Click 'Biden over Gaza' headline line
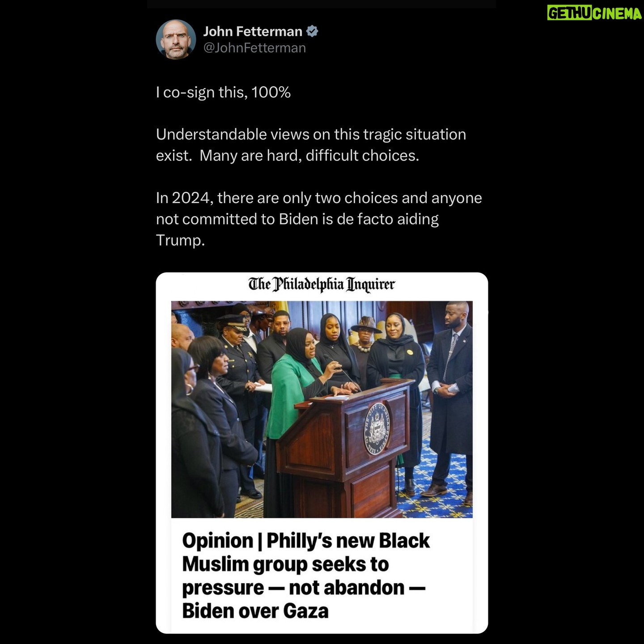The height and width of the screenshot is (644, 644). tap(255, 611)
